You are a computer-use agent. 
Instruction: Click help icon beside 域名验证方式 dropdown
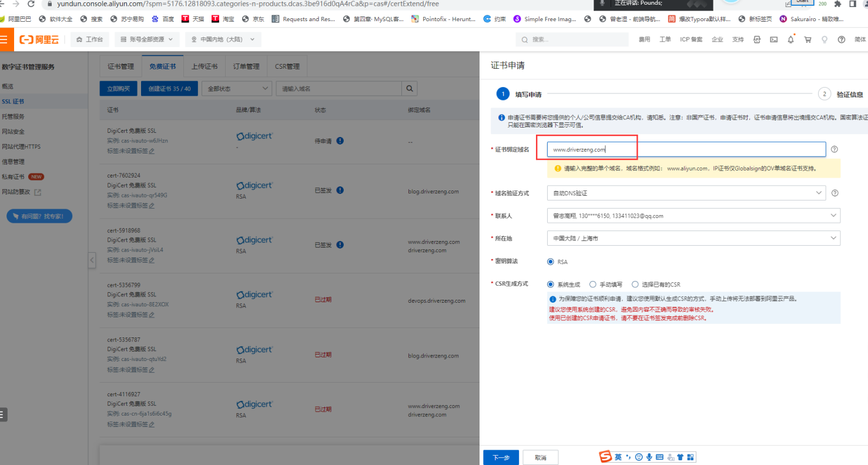tap(835, 193)
